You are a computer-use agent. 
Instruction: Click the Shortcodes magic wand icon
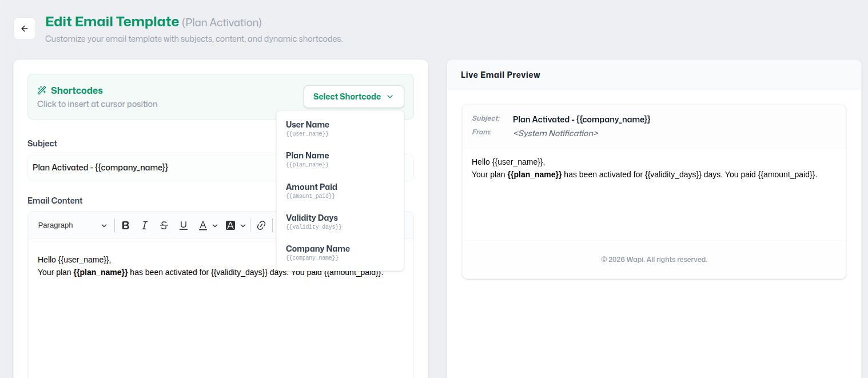pos(42,90)
